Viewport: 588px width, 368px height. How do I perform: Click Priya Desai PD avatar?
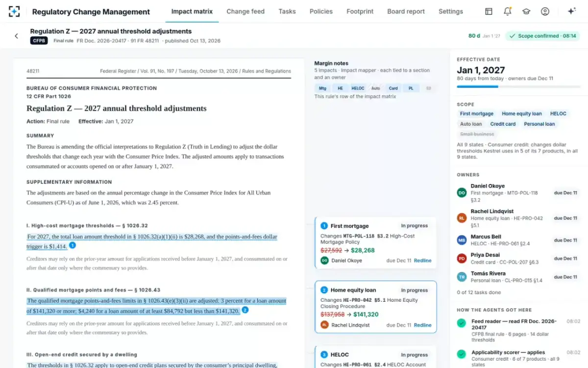click(462, 258)
